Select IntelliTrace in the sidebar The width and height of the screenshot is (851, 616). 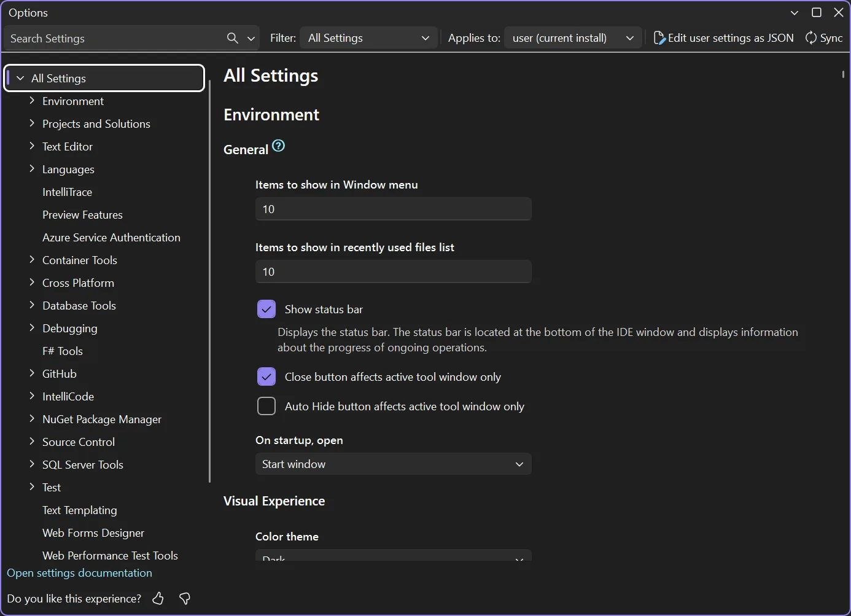click(68, 192)
